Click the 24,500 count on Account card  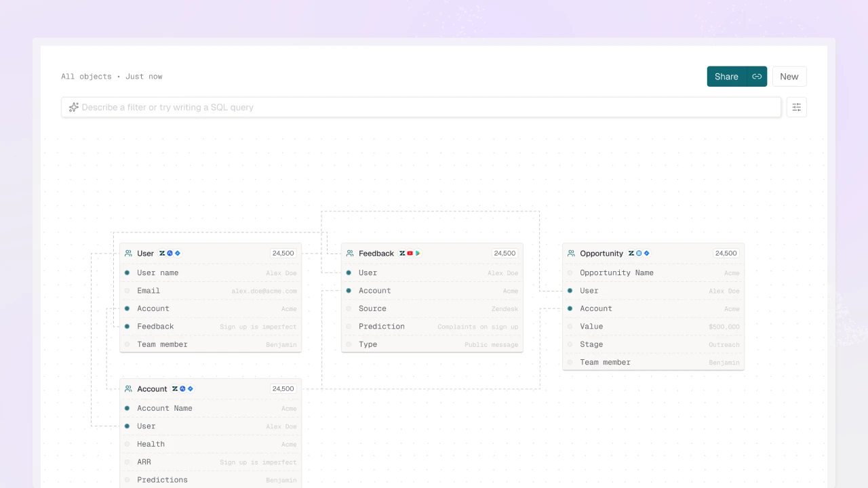[283, 389]
